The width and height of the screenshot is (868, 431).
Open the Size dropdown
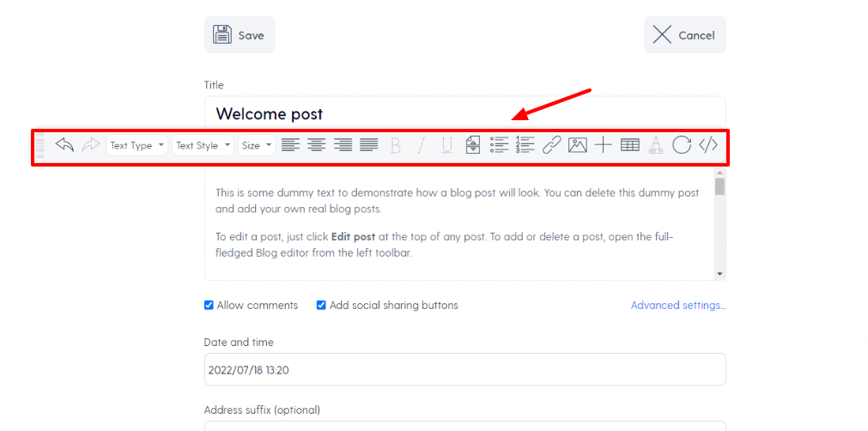[x=257, y=145]
